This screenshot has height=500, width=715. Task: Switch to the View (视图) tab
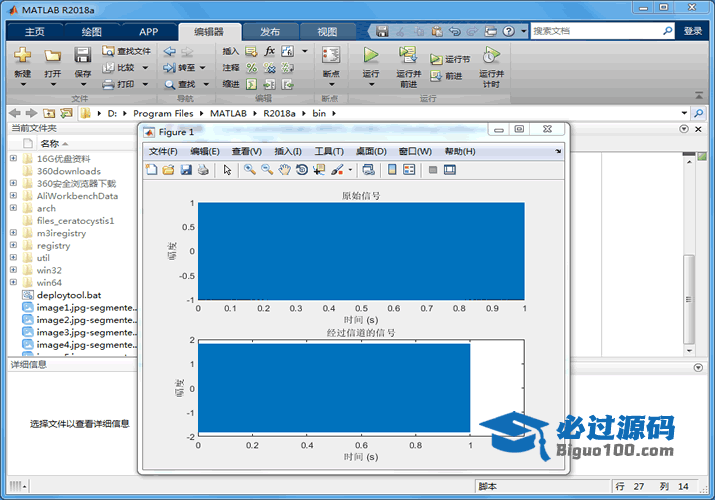point(327,31)
